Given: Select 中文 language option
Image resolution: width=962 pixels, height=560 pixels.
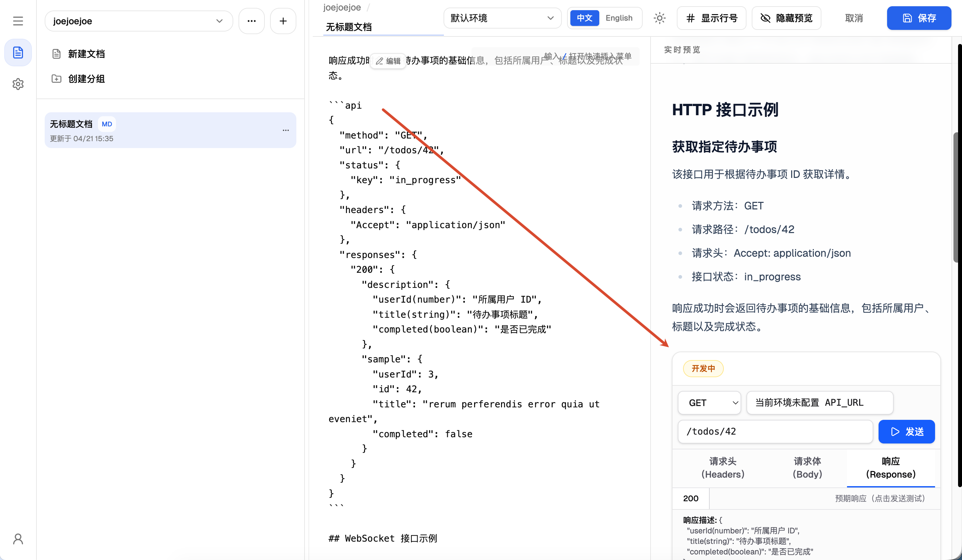Looking at the screenshot, I should pyautogui.click(x=584, y=18).
